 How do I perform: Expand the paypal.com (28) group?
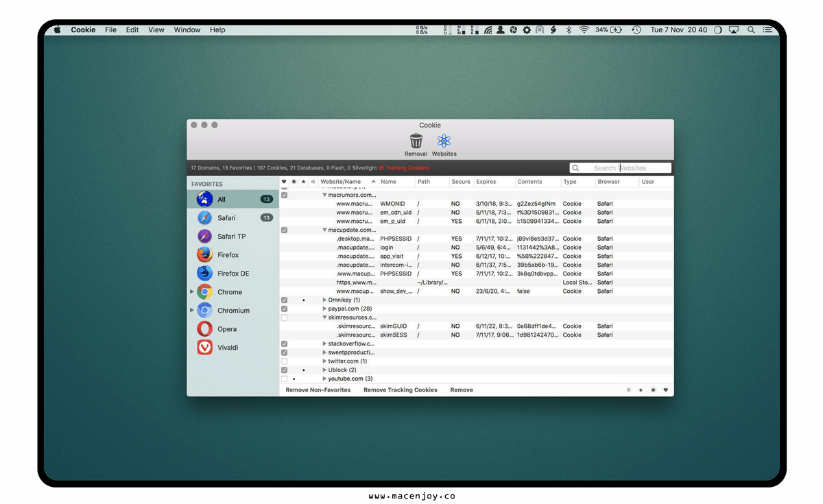click(325, 309)
